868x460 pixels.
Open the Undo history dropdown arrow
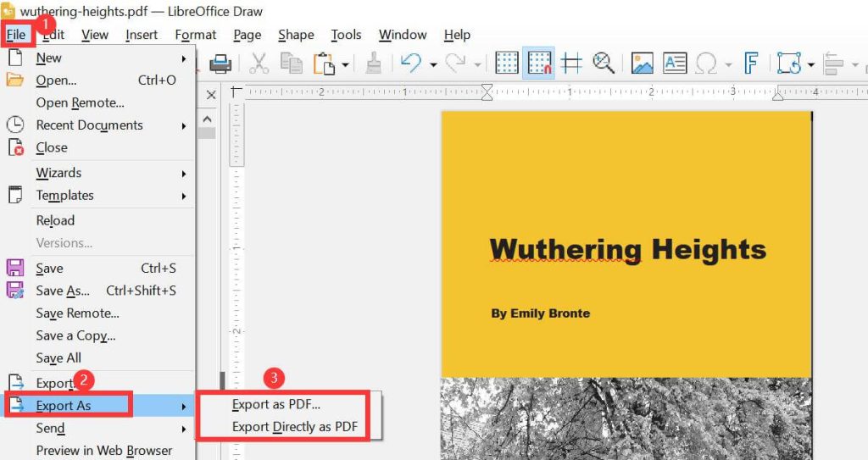coord(433,64)
